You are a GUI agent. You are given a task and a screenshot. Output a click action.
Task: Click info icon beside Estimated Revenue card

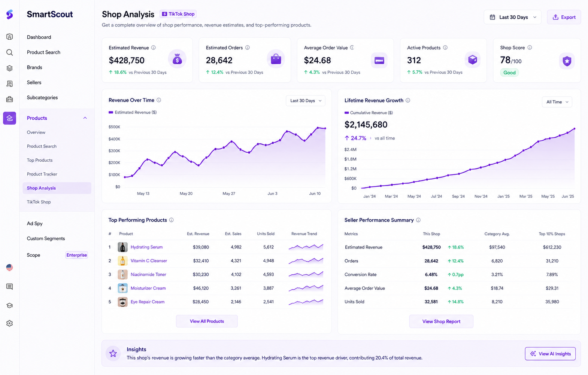[x=154, y=48]
